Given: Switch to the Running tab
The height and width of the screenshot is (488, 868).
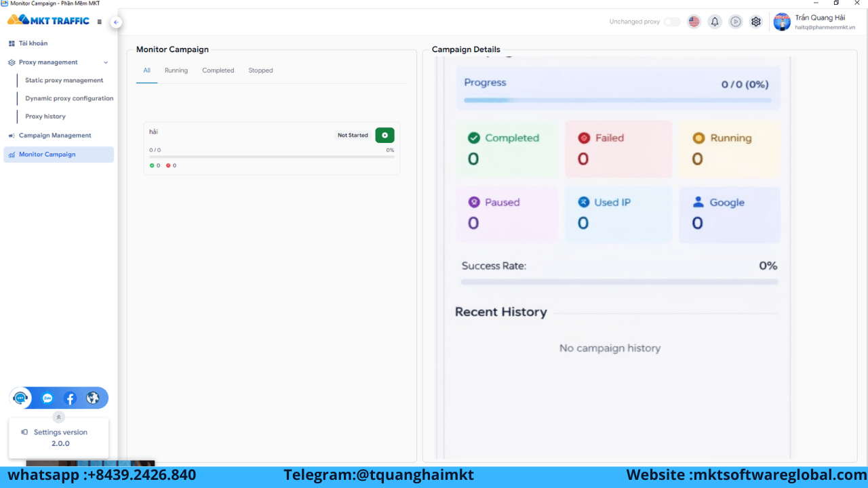Looking at the screenshot, I should (x=176, y=70).
